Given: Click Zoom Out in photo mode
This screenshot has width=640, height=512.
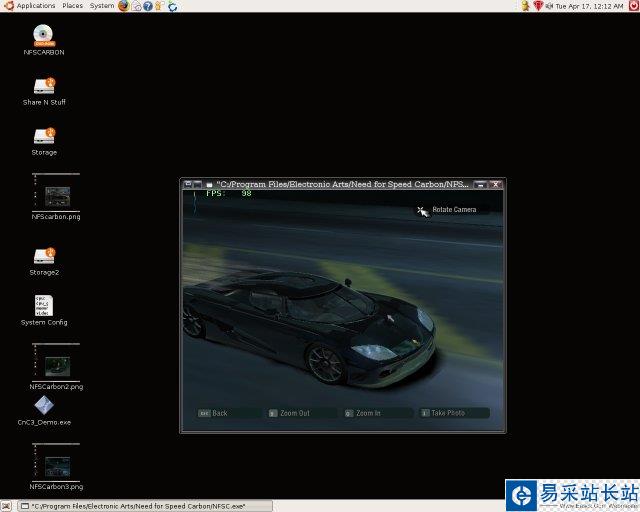Looking at the screenshot, I should (x=295, y=413).
